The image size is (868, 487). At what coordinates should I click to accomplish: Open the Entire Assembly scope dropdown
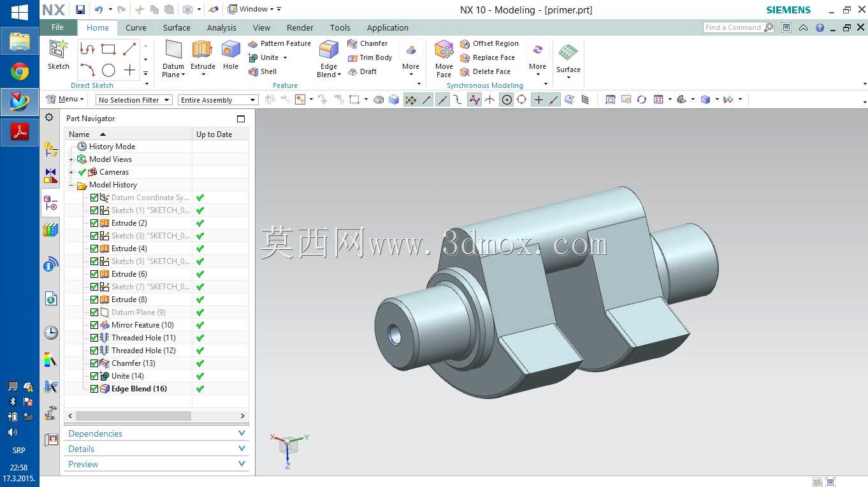click(218, 100)
